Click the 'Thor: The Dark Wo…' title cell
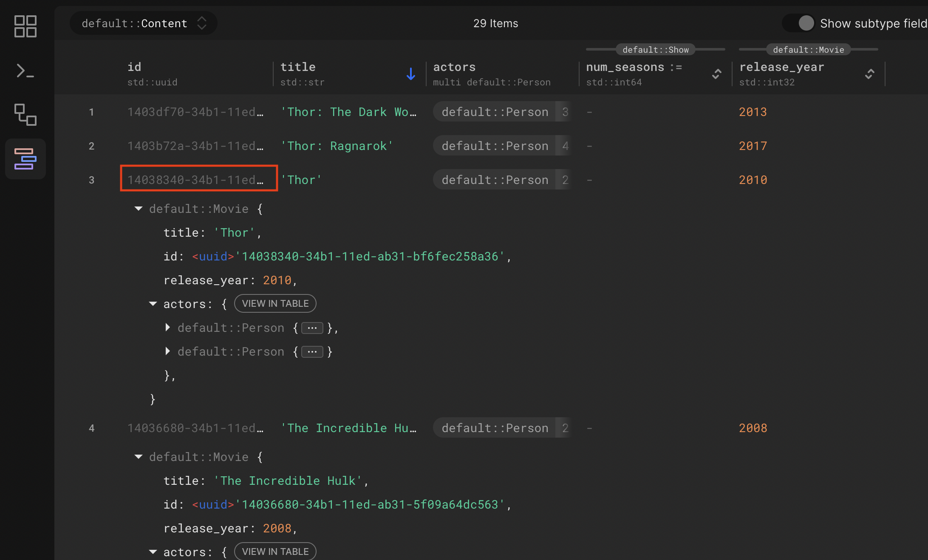 348,112
